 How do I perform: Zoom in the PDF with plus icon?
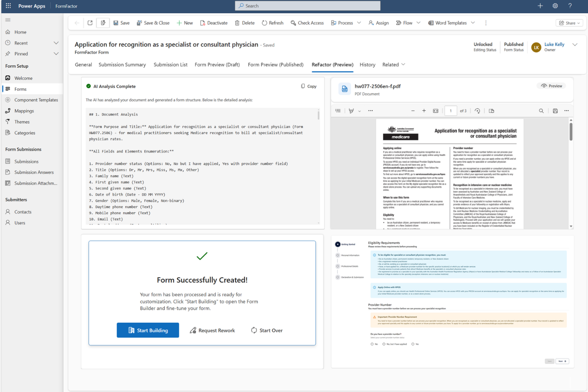point(424,111)
